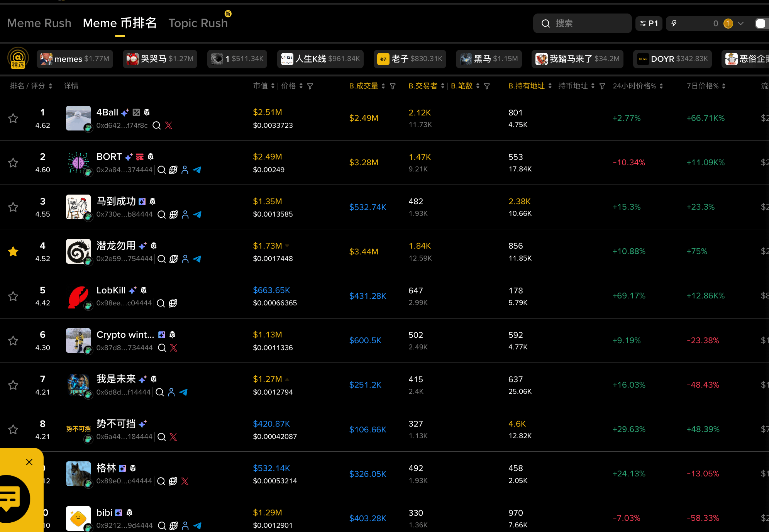This screenshot has width=769, height=532.
Task: Open X link for 4Ball token
Action: point(169,125)
